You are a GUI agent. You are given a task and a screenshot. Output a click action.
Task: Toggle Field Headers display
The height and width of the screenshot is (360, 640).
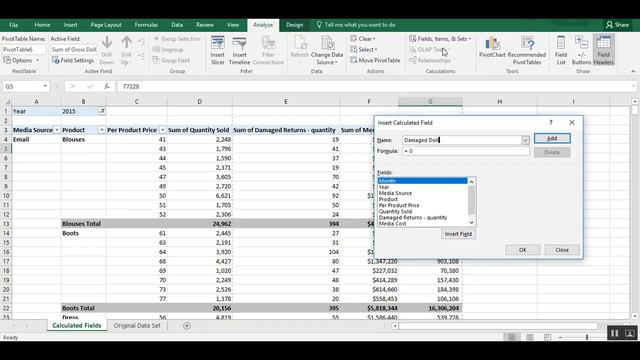pos(603,50)
